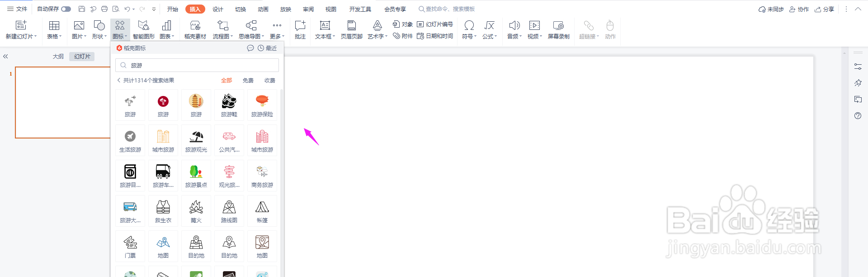Viewport: 868px width, 277px height.
Task: Toggle the 自动保存 auto-save switch
Action: point(66,9)
